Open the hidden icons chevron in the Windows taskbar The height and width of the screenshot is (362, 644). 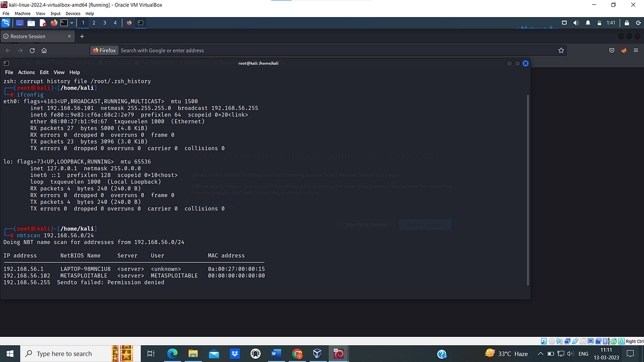click(540, 353)
